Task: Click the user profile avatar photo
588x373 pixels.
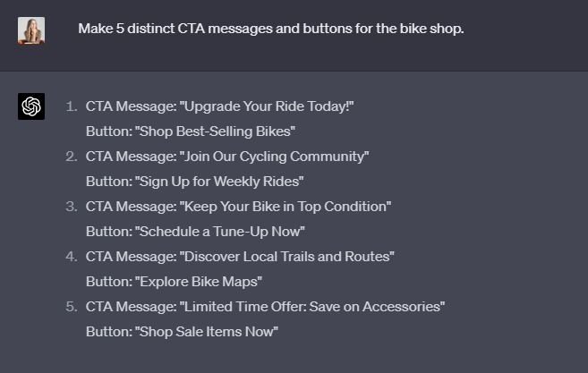Action: pos(31,30)
